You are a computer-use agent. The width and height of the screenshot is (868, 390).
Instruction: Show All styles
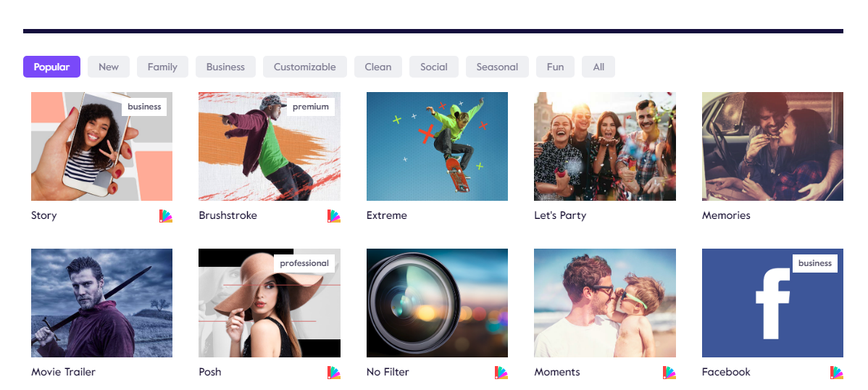[598, 67]
